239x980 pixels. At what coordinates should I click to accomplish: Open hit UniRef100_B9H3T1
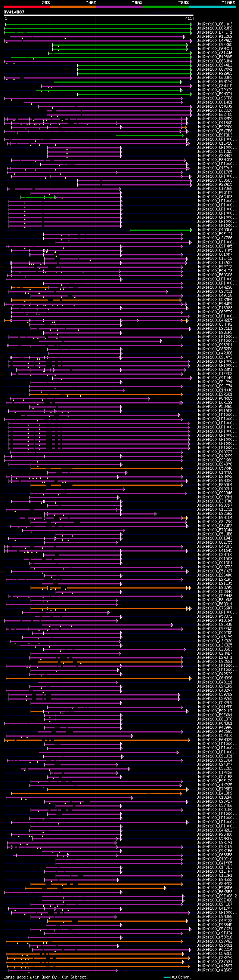pos(214,94)
